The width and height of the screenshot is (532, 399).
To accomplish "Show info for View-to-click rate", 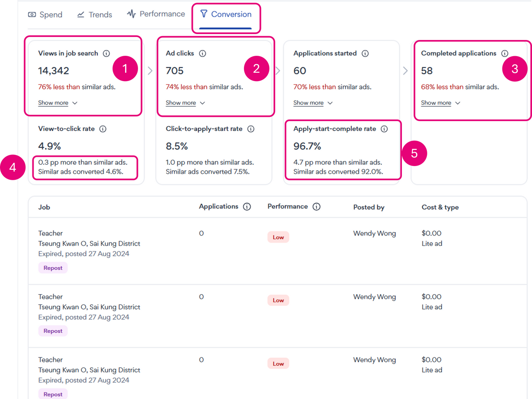I will click(x=103, y=129).
